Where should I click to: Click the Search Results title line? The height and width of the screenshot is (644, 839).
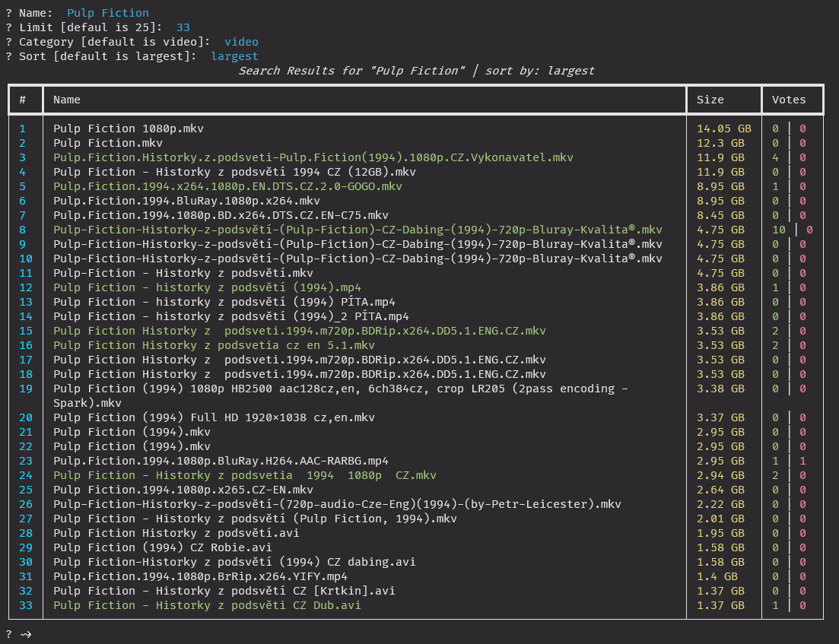point(416,71)
